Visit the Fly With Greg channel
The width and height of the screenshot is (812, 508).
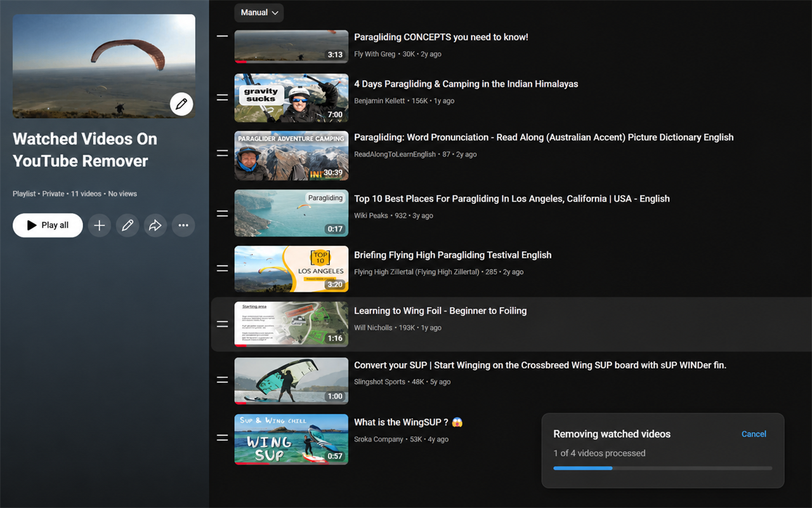(x=374, y=54)
